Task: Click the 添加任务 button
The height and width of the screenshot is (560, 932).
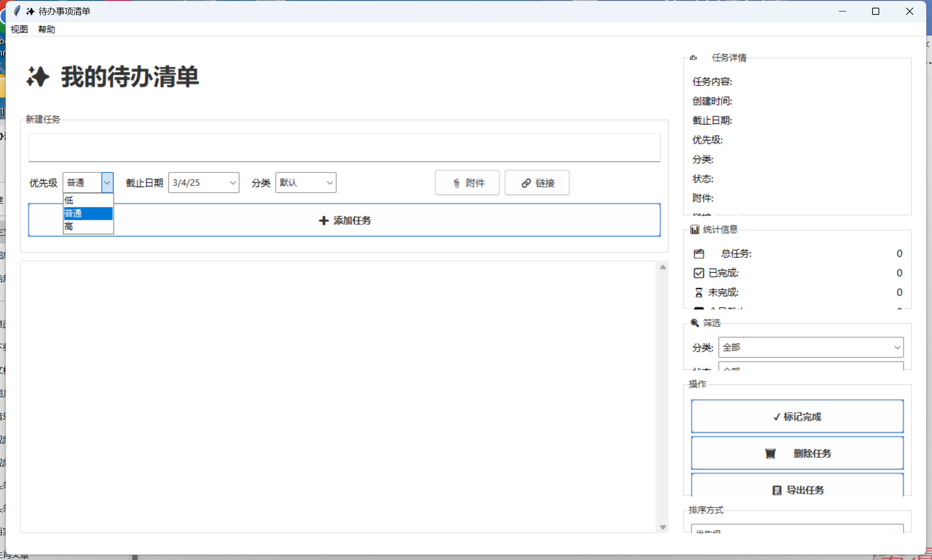Action: tap(344, 220)
